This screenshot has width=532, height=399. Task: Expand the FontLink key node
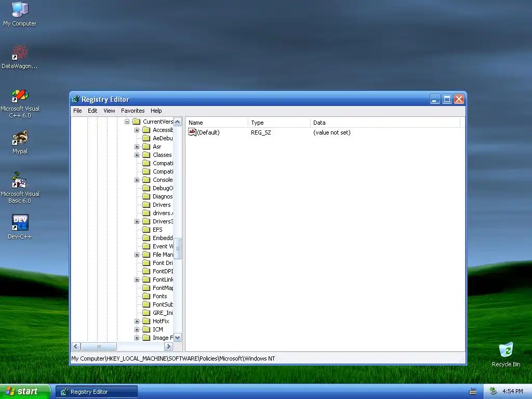click(137, 280)
